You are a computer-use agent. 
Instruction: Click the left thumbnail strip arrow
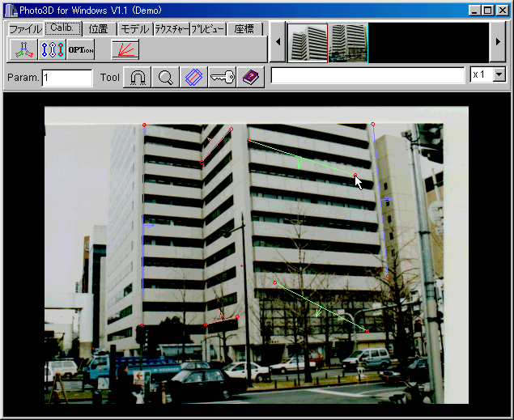(x=278, y=42)
